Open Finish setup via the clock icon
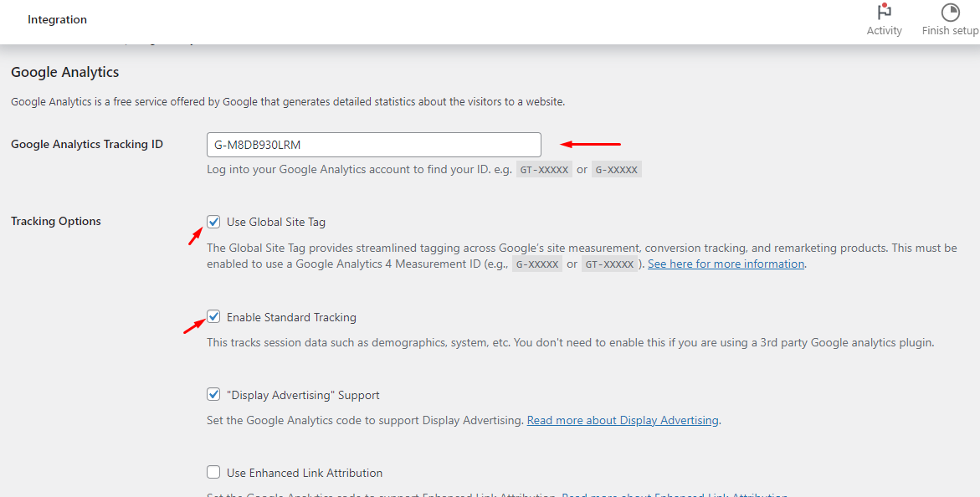The width and height of the screenshot is (980, 497). (950, 13)
